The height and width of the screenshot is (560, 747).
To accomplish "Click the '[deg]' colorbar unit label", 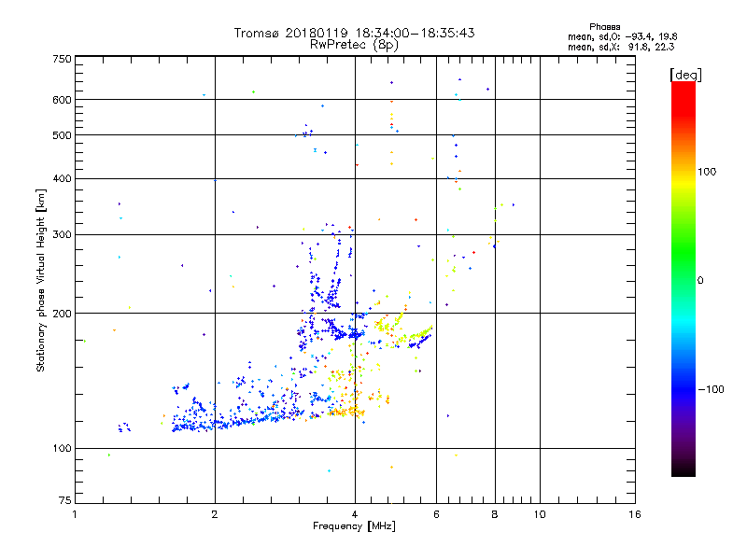I will [685, 75].
